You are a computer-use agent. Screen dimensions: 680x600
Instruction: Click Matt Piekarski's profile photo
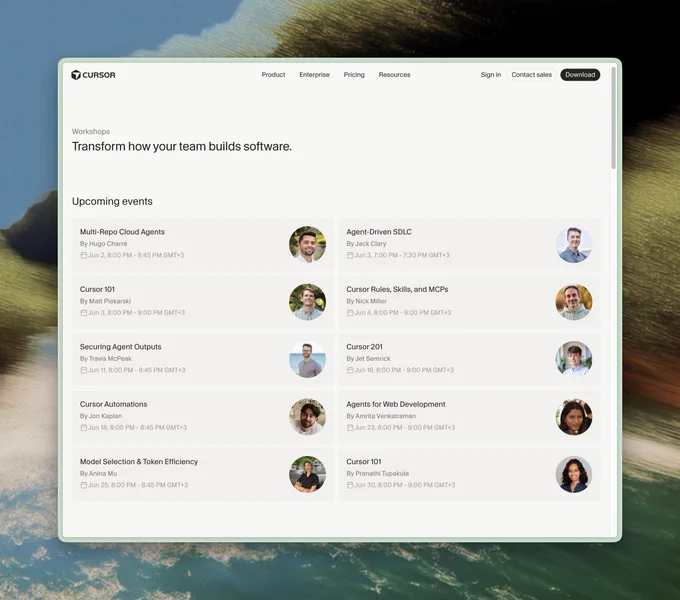point(307,302)
